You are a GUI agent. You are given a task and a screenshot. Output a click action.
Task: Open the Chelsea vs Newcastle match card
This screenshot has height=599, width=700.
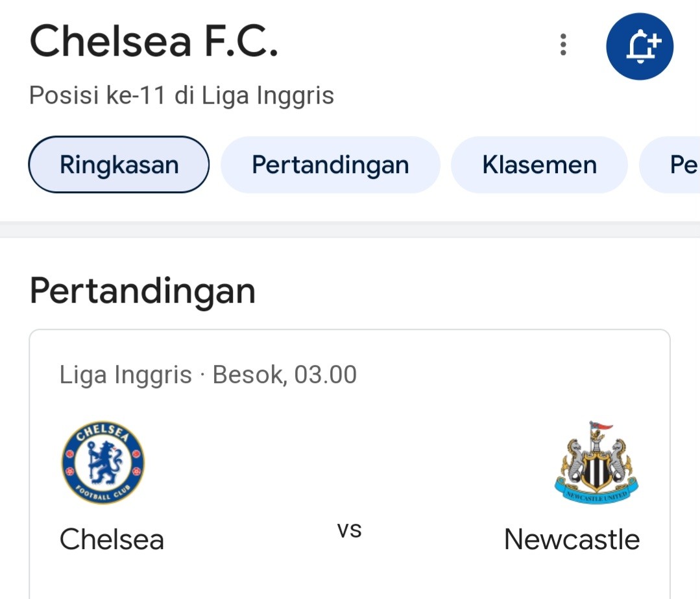tap(350, 464)
